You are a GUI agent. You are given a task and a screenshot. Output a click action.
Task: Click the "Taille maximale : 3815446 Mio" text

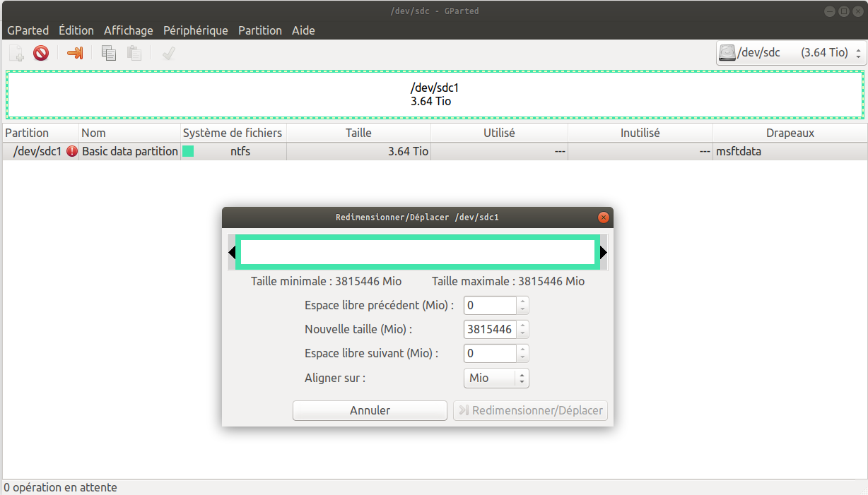point(508,281)
